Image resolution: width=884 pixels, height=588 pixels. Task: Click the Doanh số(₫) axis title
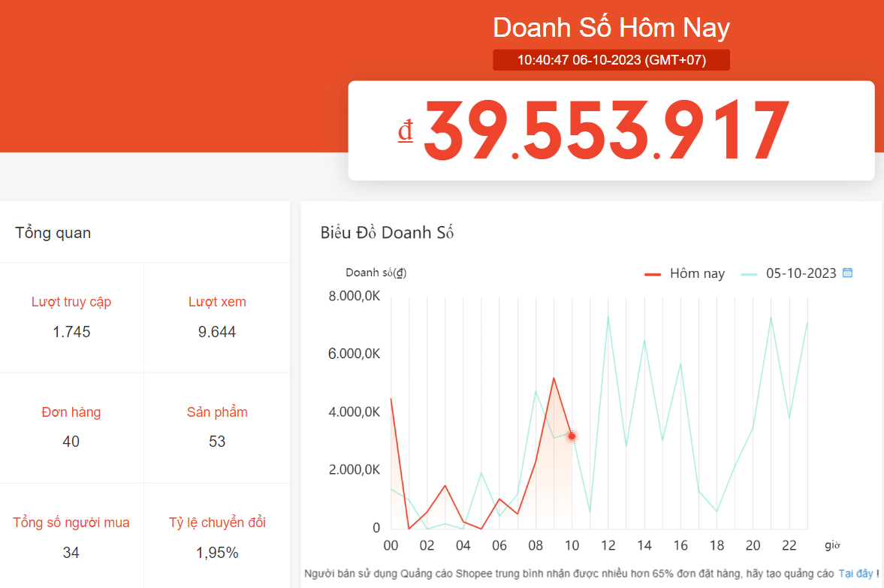coord(376,273)
